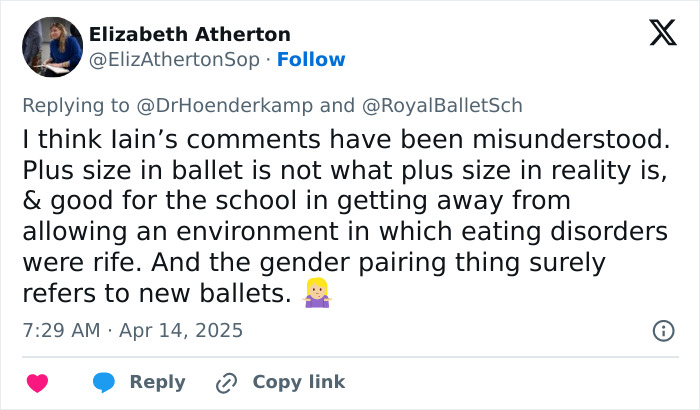Open the @ElizAthertonSop handle link
The height and width of the screenshot is (410, 700).
(x=177, y=60)
